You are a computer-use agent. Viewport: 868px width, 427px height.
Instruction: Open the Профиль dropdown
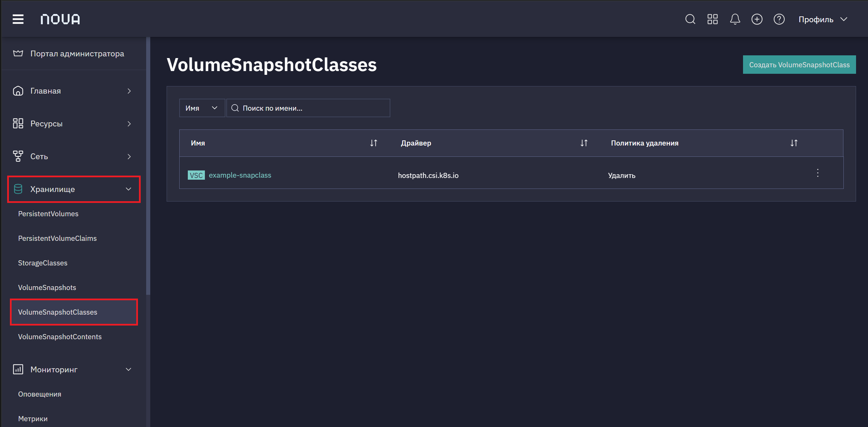(823, 19)
